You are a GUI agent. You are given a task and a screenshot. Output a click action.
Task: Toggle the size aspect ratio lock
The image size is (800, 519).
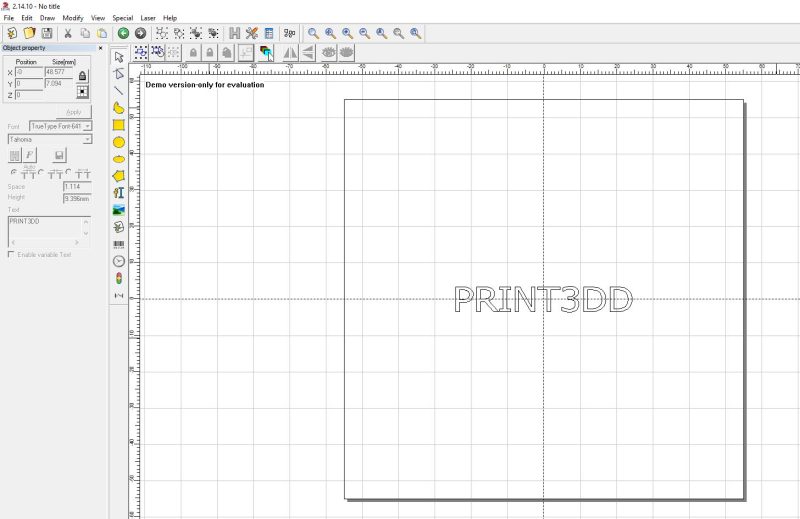[82, 76]
